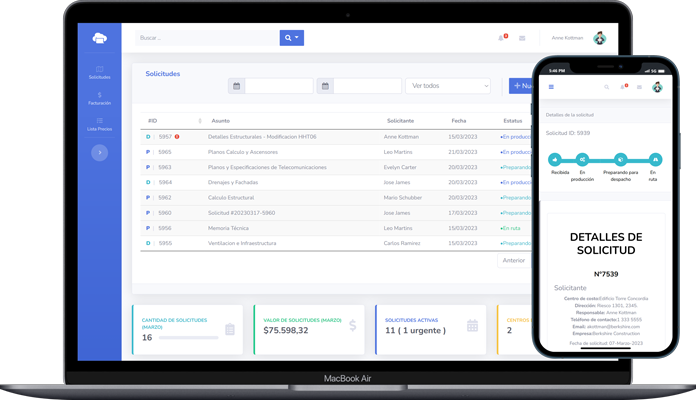The image size is (696, 400).
Task: Expand the sidebar with the round chevron
Action: click(x=99, y=153)
